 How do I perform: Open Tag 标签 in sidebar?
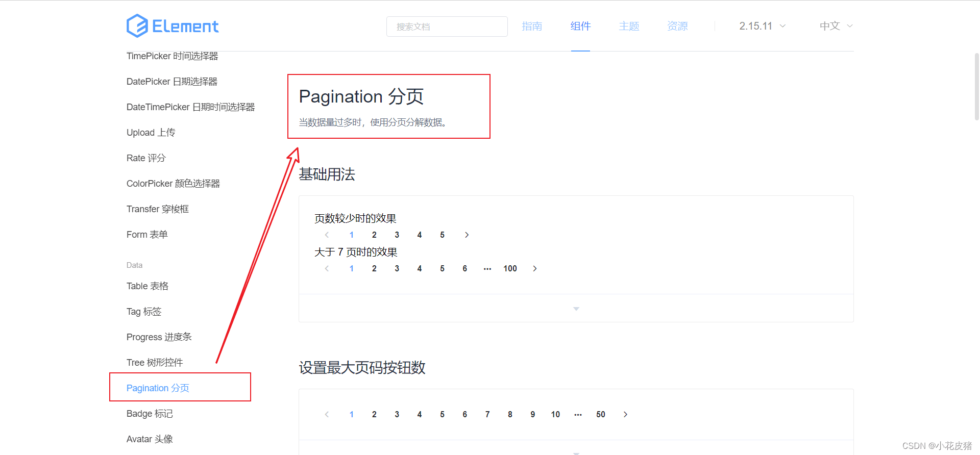click(144, 312)
